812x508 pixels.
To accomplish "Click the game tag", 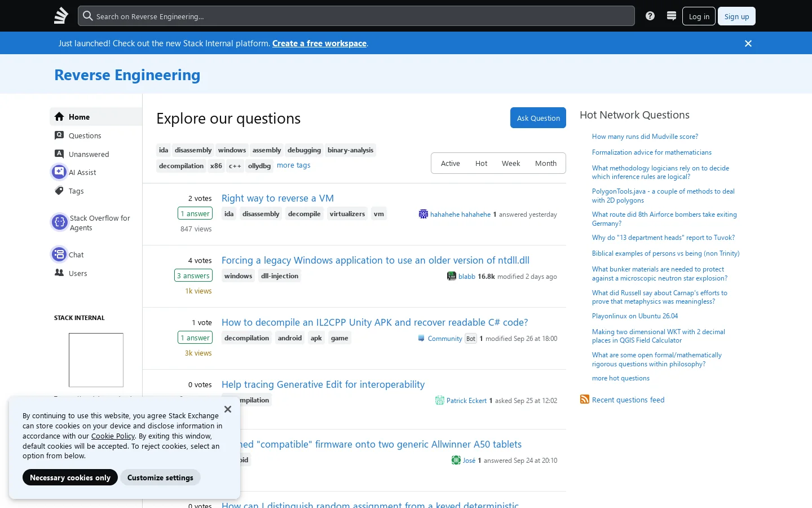I will coord(339,338).
